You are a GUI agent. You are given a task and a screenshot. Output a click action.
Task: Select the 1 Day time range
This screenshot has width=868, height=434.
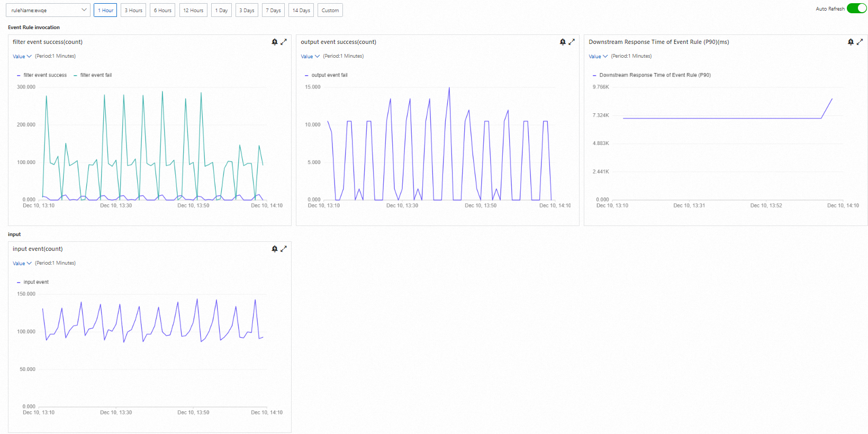[221, 10]
